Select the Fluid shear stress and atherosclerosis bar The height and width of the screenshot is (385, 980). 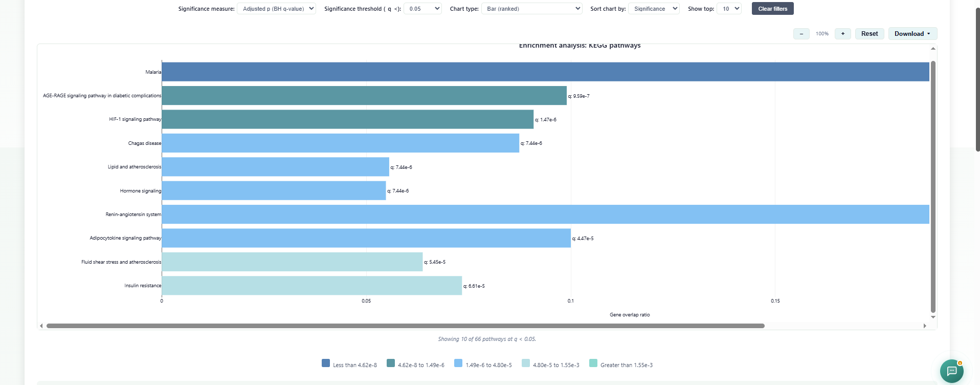point(293,262)
